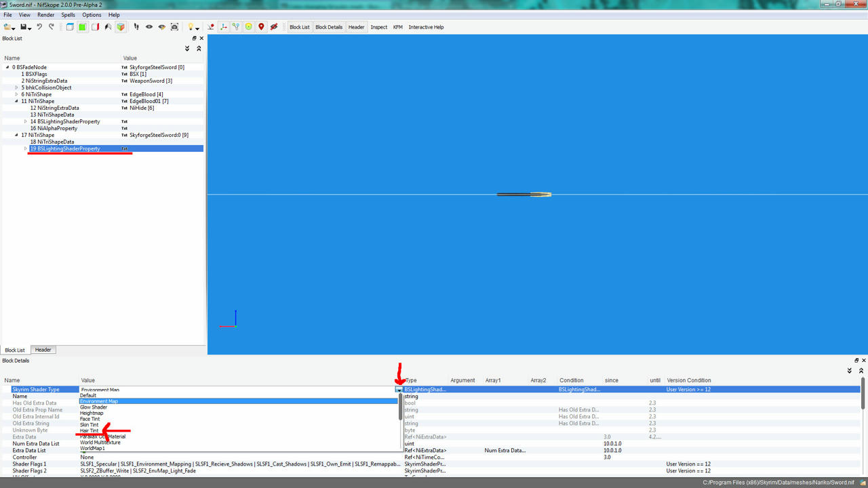This screenshot has width=868, height=488.
Task: Toggle Draw Nodes icon
Action: [236, 27]
